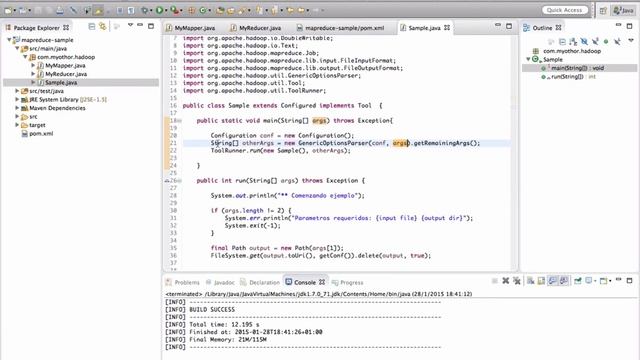Click fold marker at line 26
640x360 pixels.
click(180, 180)
